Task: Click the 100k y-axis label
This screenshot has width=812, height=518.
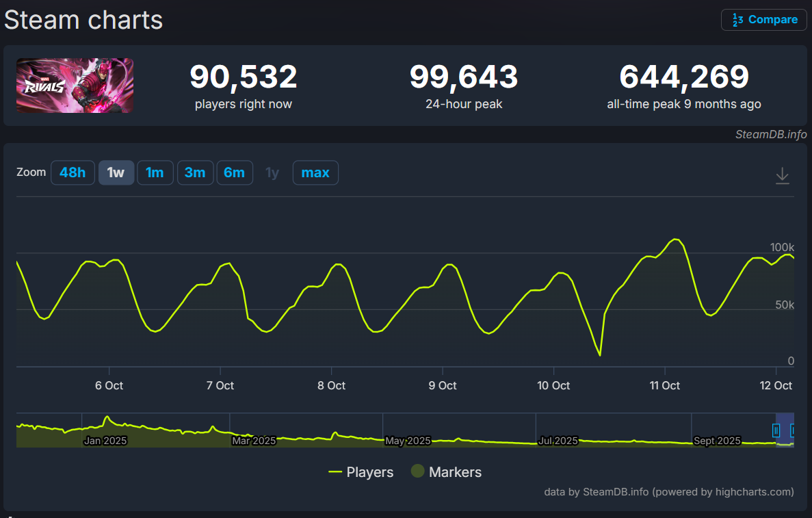Action: pyautogui.click(x=782, y=247)
